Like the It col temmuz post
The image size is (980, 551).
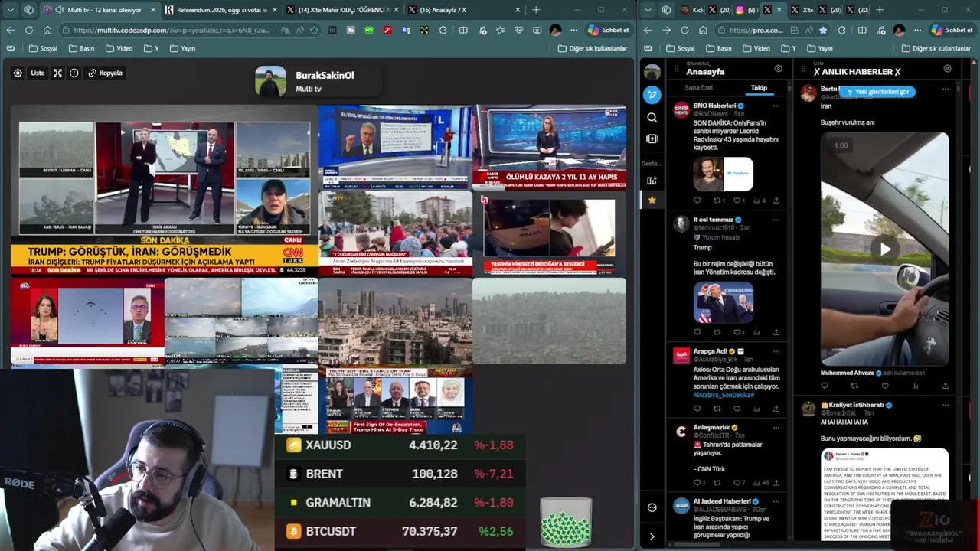(739, 332)
